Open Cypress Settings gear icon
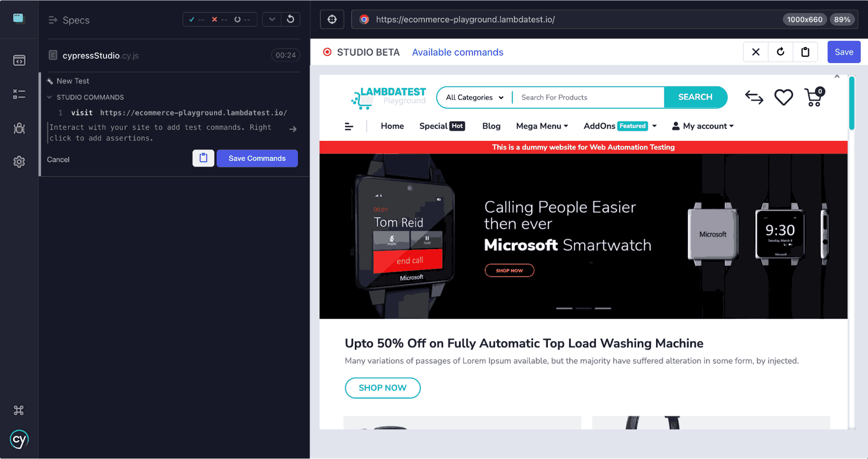Image resolution: width=868 pixels, height=459 pixels. (19, 162)
